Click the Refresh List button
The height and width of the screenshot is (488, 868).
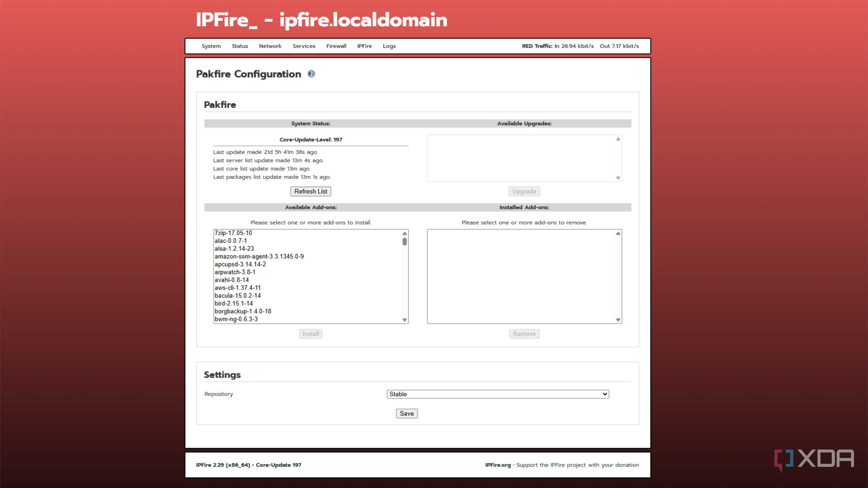coord(311,191)
